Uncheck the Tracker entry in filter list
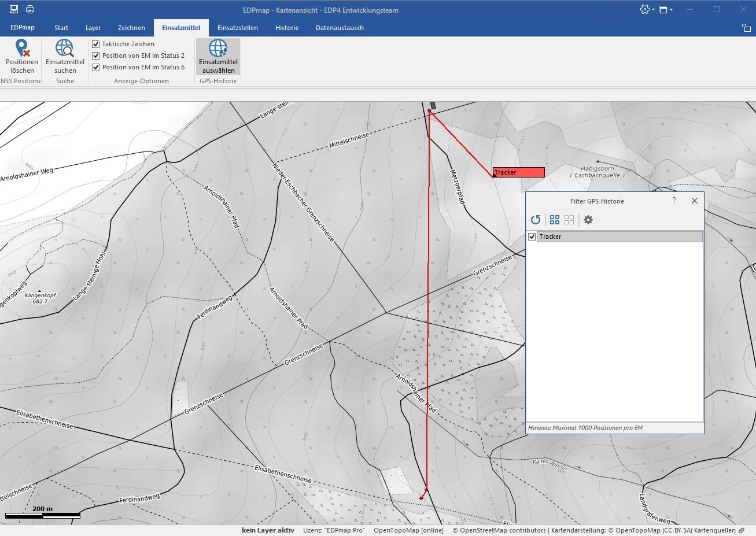 pos(532,236)
